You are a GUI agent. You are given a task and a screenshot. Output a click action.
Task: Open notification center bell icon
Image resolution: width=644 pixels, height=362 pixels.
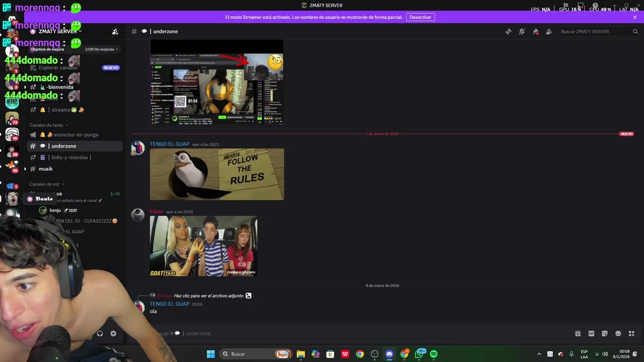click(635, 354)
